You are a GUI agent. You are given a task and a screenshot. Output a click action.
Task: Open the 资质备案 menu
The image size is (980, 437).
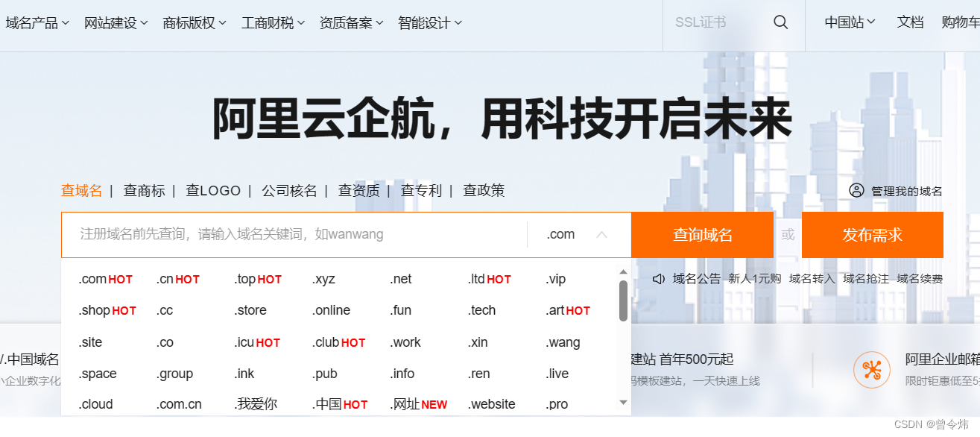(351, 23)
